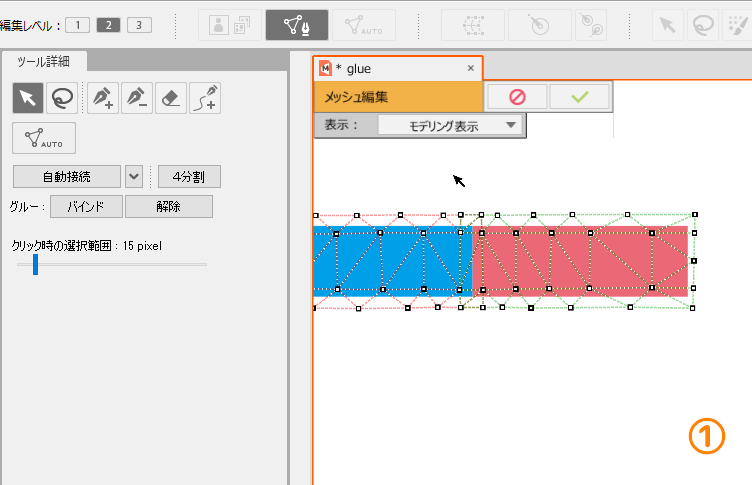Select the arrow selection tool in tool details
This screenshot has height=485, width=752.
point(28,98)
